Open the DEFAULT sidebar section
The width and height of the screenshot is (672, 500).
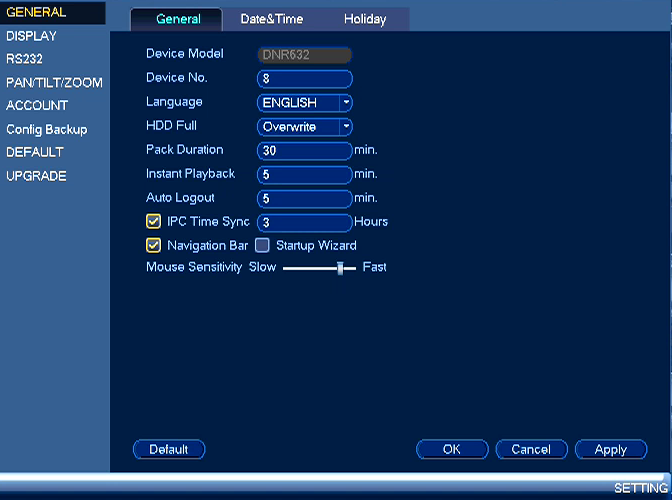click(x=35, y=152)
